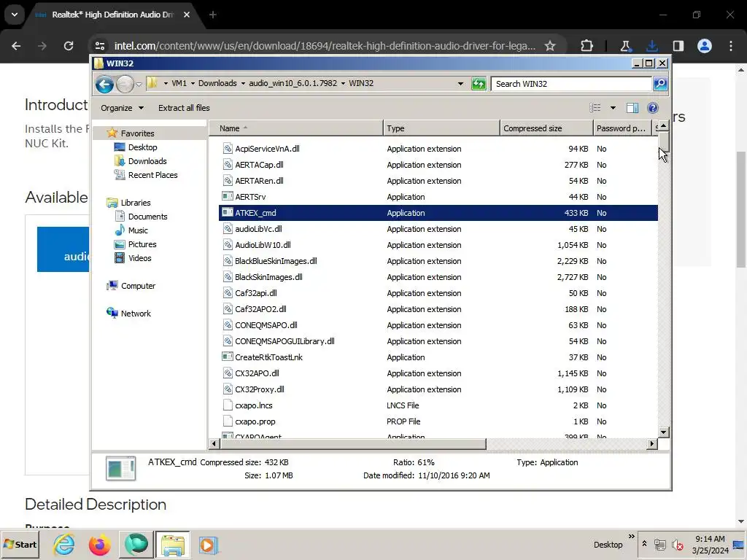
Task: Click Extract all files
Action: point(184,108)
